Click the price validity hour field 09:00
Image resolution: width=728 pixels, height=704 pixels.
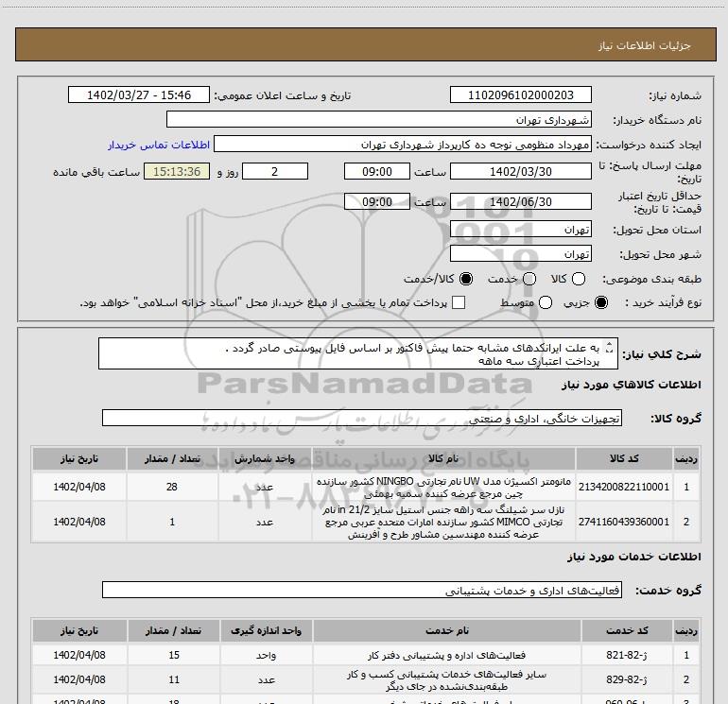pos(377,201)
